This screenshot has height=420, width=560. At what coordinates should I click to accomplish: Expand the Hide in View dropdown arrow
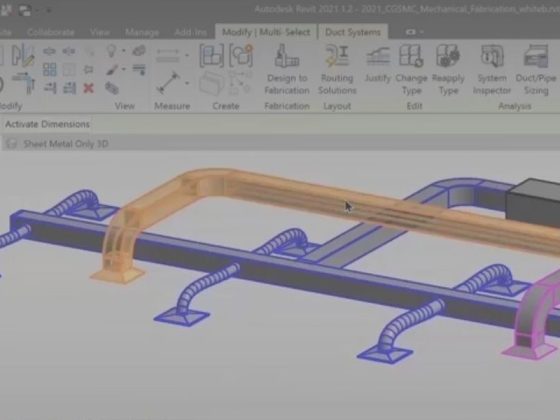(x=124, y=51)
